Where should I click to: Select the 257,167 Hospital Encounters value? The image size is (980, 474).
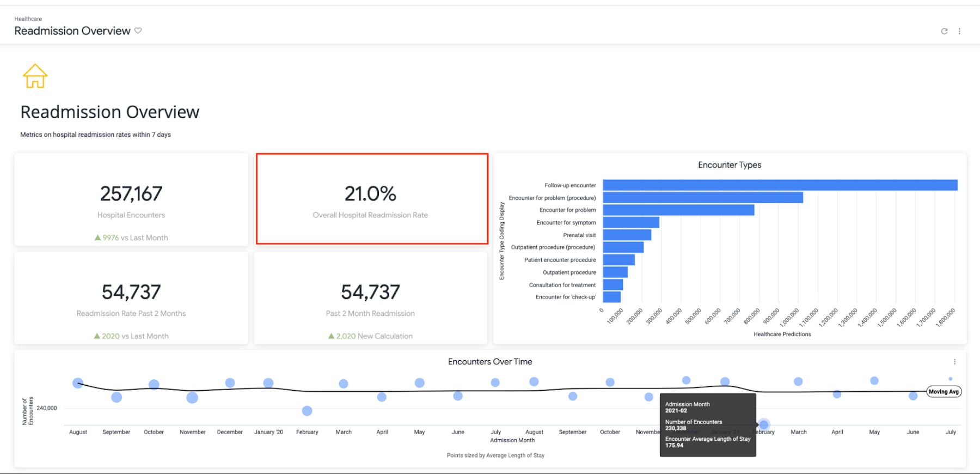click(131, 193)
